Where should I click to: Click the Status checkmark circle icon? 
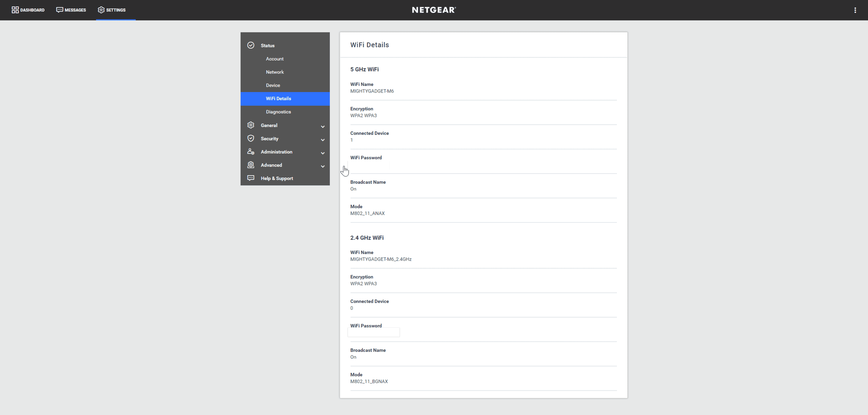[x=251, y=46]
